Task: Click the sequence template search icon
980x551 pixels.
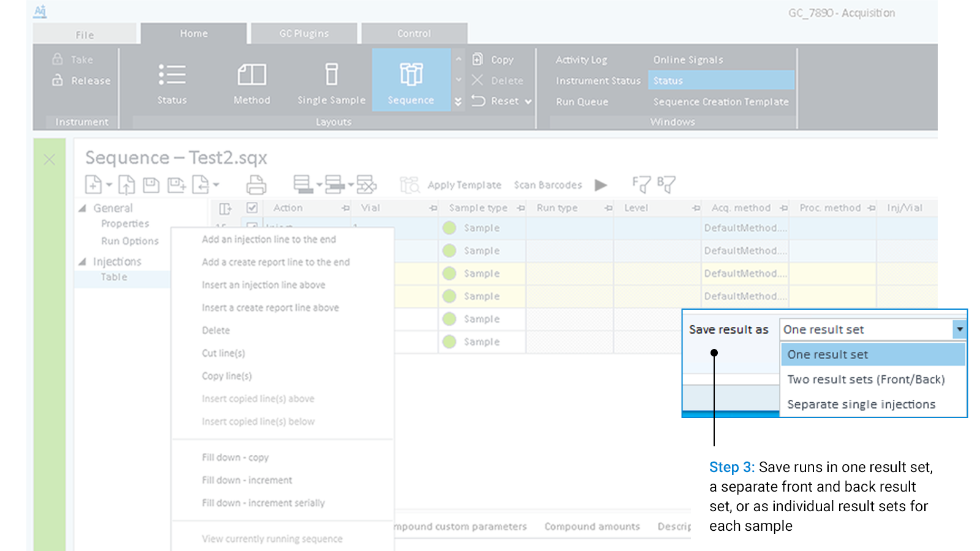Action: [409, 184]
